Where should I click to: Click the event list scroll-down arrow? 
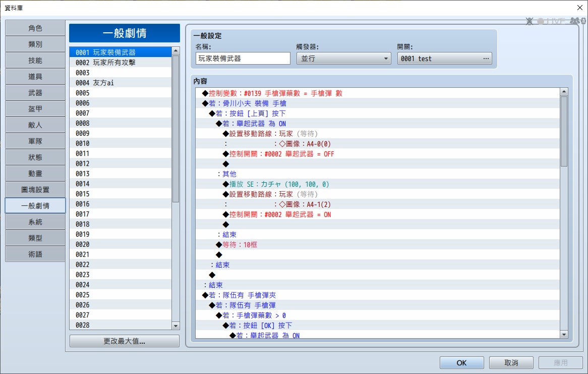(175, 326)
